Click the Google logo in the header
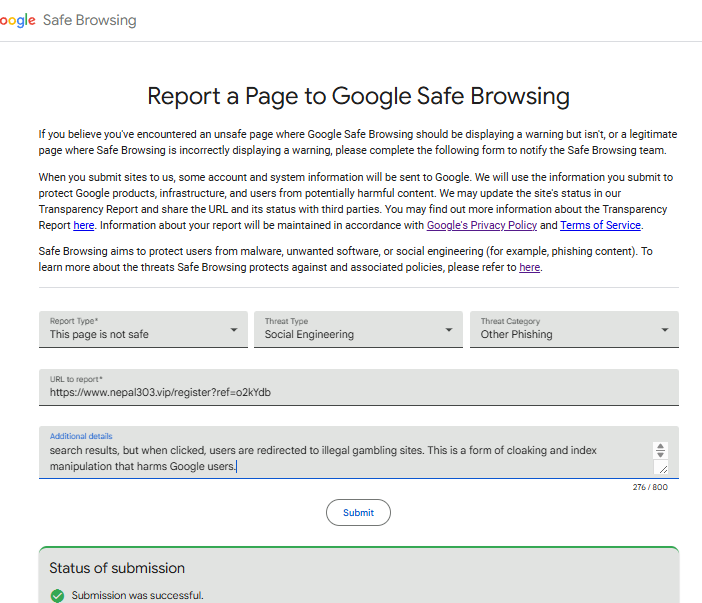Screen dimensions: 702x603 17,21
